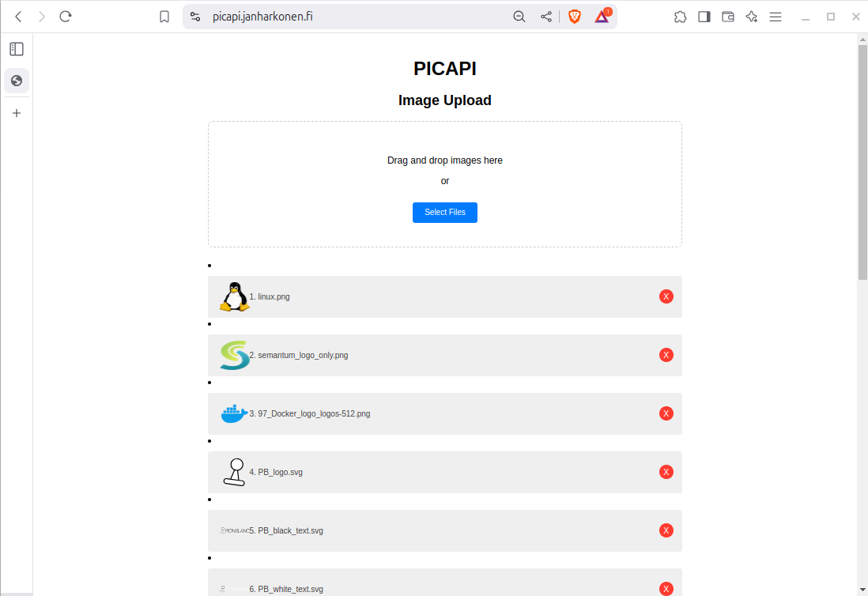The width and height of the screenshot is (868, 596).
Task: Click the Image Upload subheading
Action: pyautogui.click(x=445, y=100)
